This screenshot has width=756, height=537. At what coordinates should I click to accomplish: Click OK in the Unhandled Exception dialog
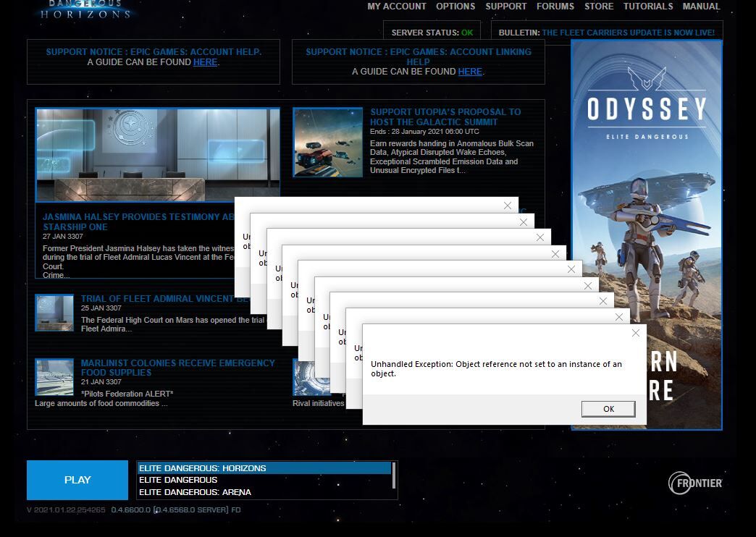[x=608, y=409]
